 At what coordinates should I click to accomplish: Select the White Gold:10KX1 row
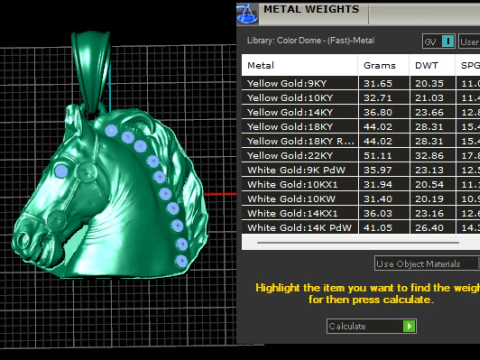(x=361, y=184)
